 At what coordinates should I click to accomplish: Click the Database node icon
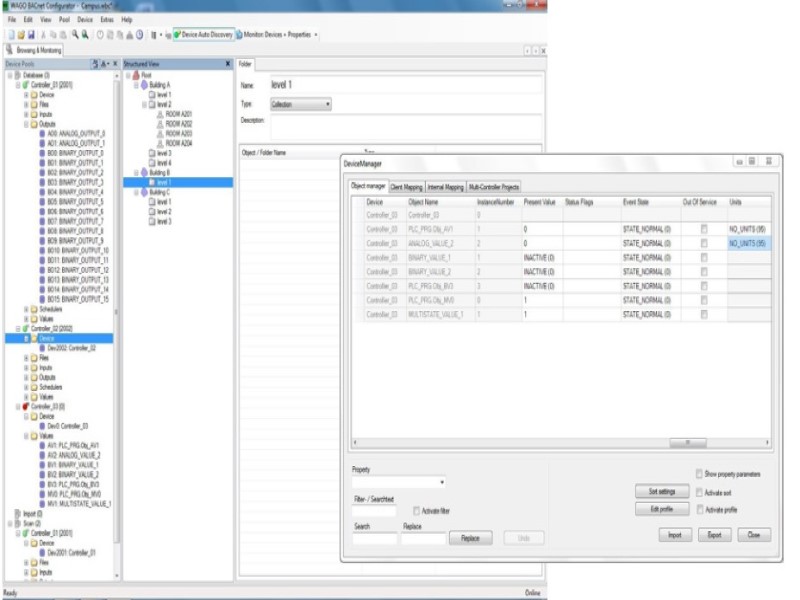coord(18,75)
